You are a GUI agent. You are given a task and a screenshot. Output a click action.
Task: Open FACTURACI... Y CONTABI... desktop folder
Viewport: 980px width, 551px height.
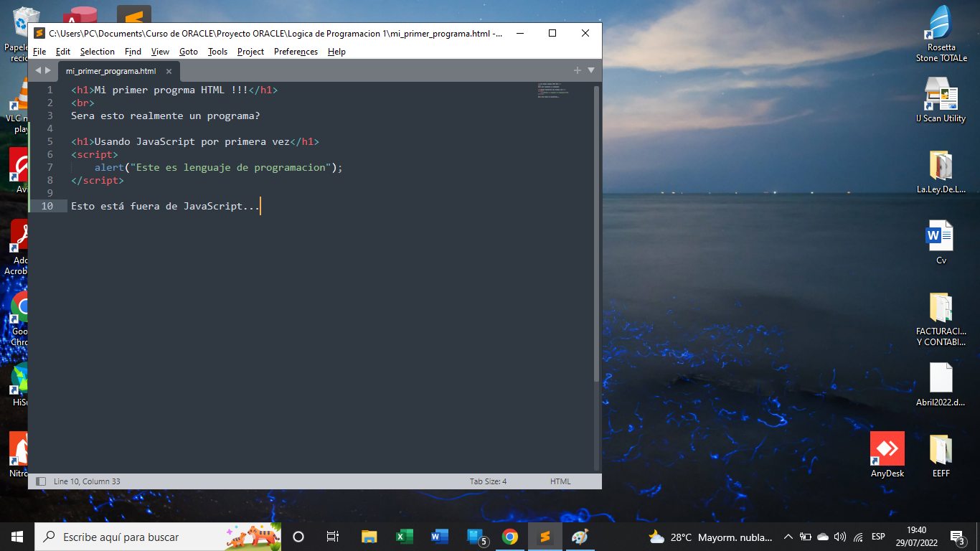pyautogui.click(x=941, y=319)
